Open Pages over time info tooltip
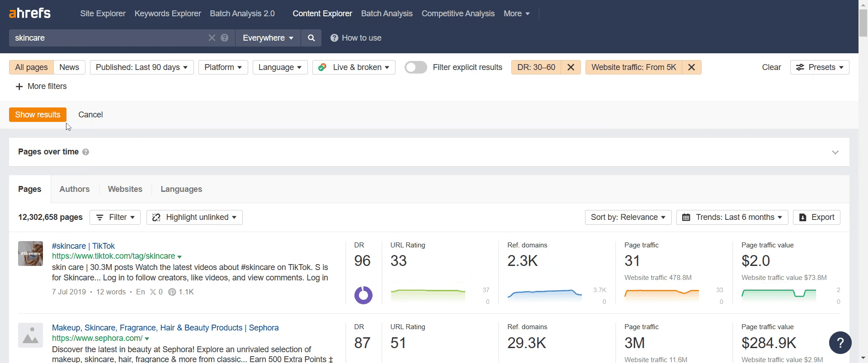This screenshot has width=868, height=363. [x=86, y=152]
